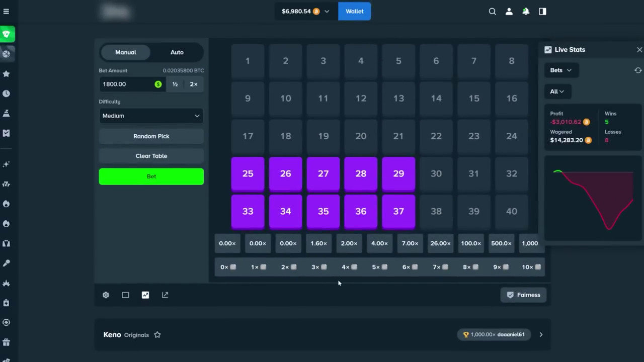Viewport: 644px width, 362px height.
Task: Halve the bet amount with ½
Action: (175, 84)
